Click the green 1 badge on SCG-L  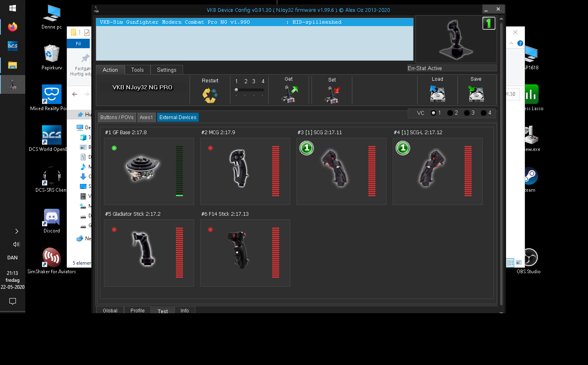click(403, 148)
